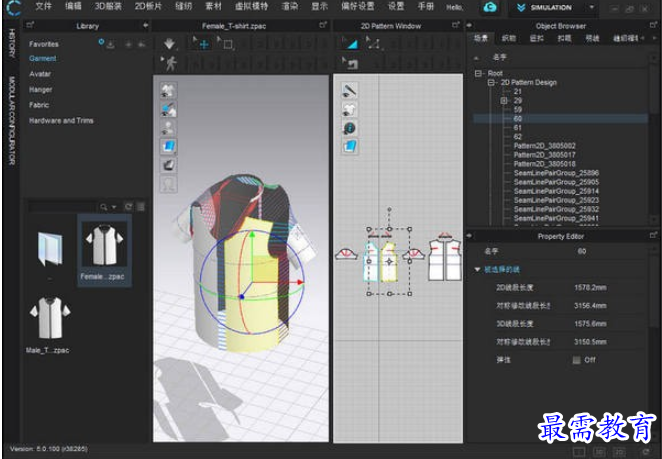Collapse the 2D Pattern Design node
Screen dimensions: 662x459
(x=491, y=82)
